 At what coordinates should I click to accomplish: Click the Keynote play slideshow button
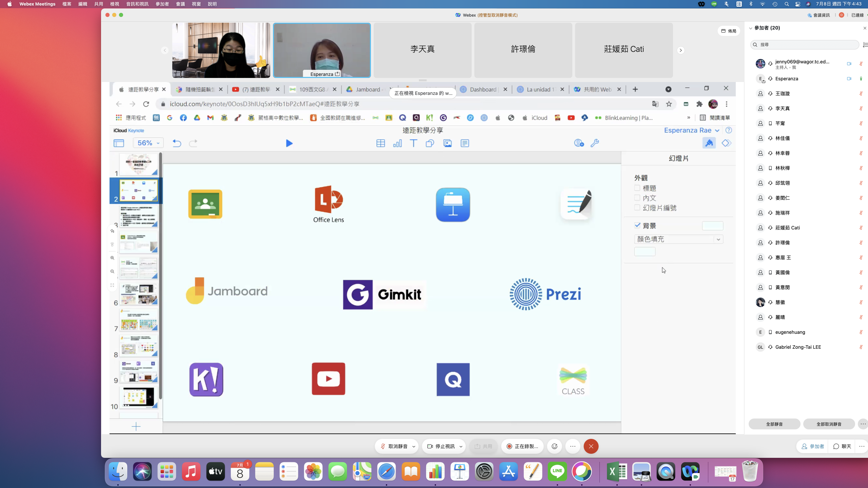pos(289,143)
